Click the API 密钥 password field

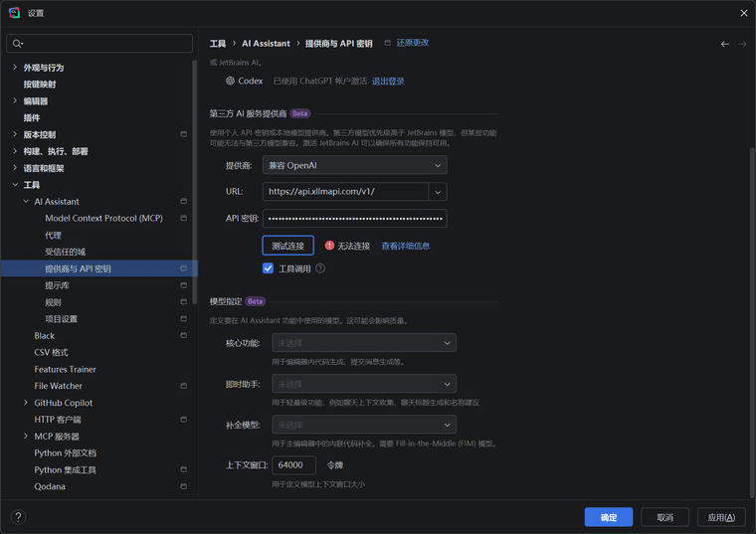(x=354, y=219)
